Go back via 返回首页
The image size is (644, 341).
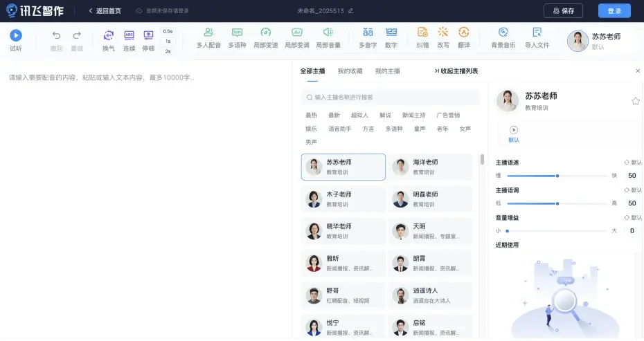pyautogui.click(x=105, y=11)
